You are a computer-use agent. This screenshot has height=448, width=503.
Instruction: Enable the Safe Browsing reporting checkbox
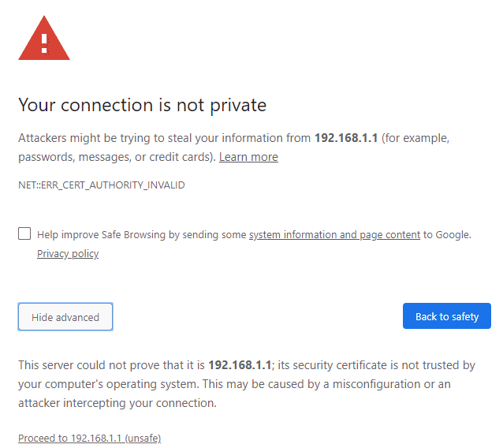[x=24, y=233]
